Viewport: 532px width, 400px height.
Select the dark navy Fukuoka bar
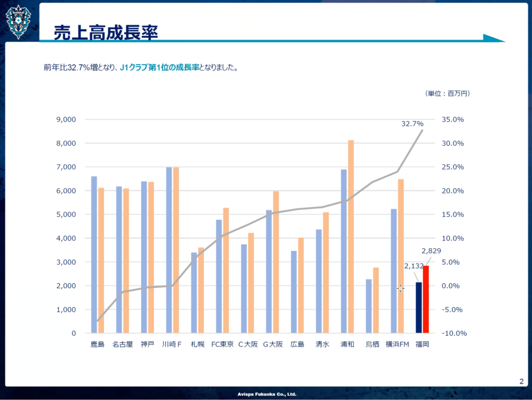coord(419,307)
